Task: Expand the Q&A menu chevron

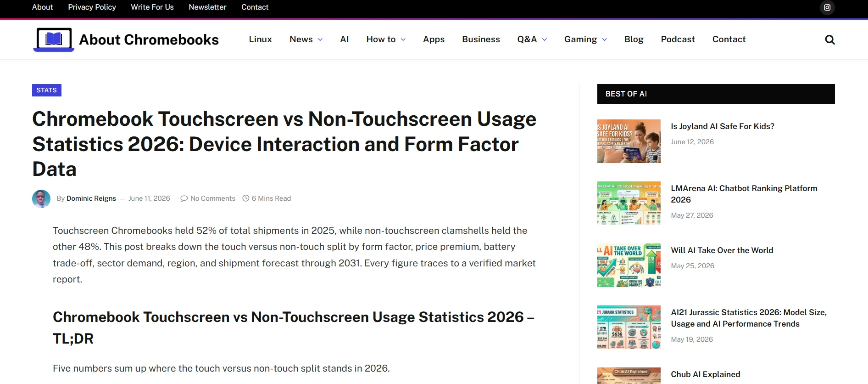Action: pyautogui.click(x=545, y=40)
